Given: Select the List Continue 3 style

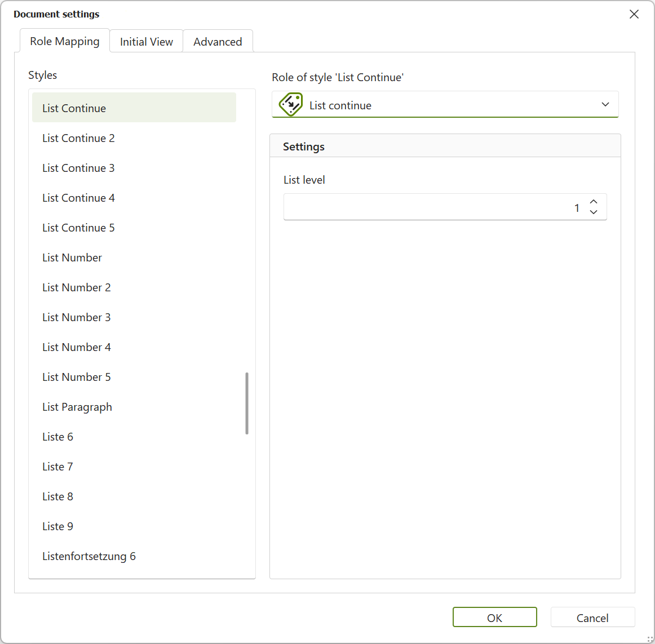Looking at the screenshot, I should pos(134,168).
